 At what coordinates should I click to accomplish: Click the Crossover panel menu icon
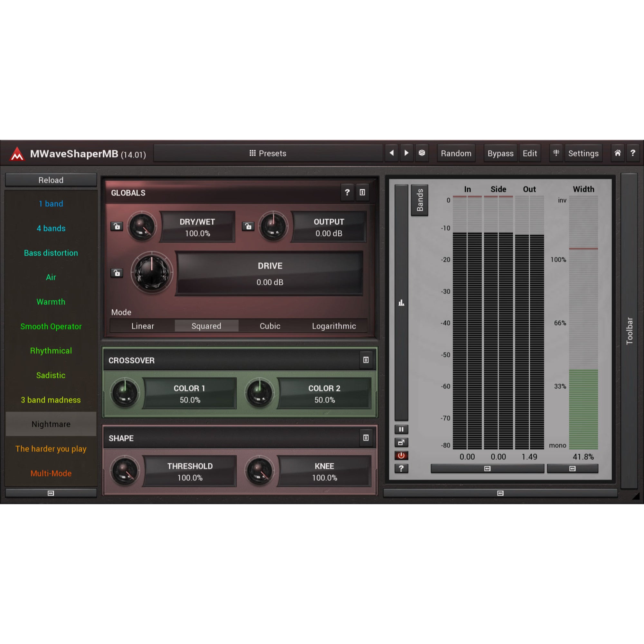point(366,360)
